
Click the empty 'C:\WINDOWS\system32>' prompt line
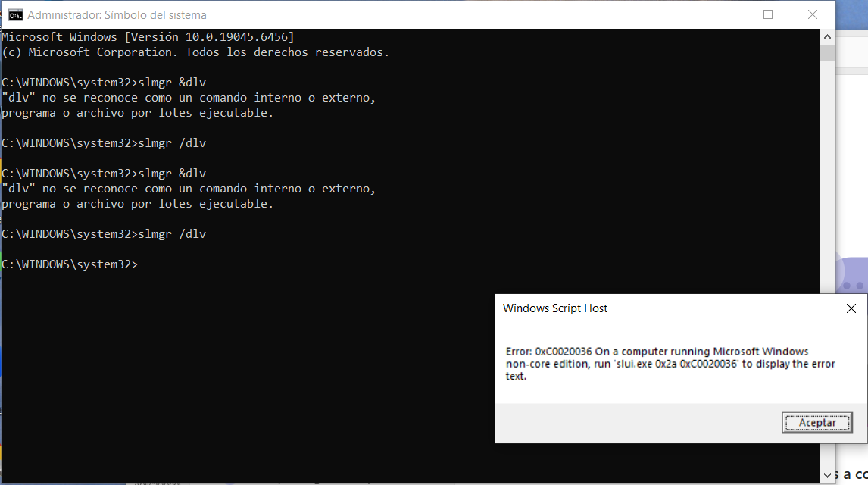69,264
